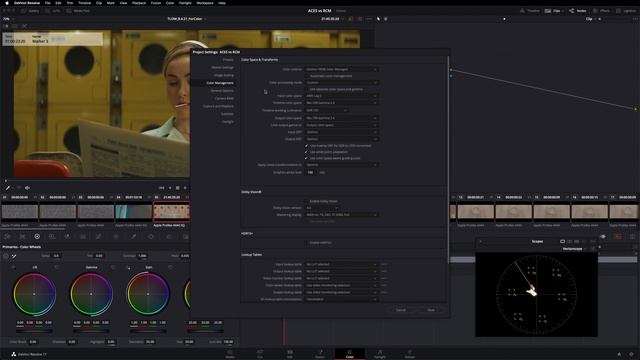Toggle Enable Dolby Vision checkbox
Viewport: 640px width, 360px height.
(x=307, y=201)
